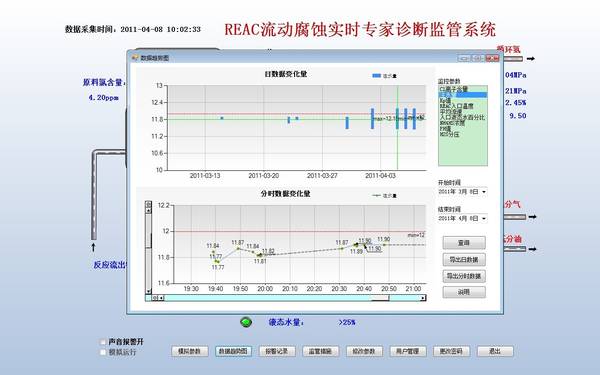Click the green status indicator light
The height and width of the screenshot is (375, 600).
246,322
